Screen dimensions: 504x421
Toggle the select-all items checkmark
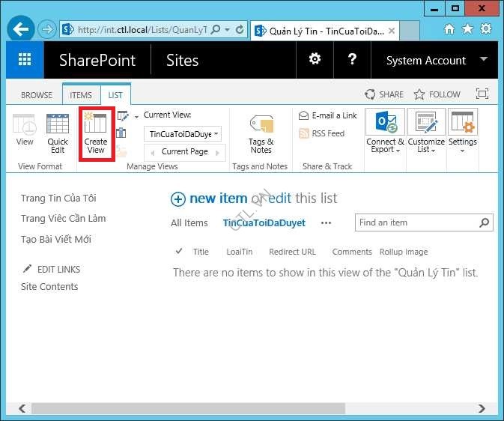click(x=178, y=252)
